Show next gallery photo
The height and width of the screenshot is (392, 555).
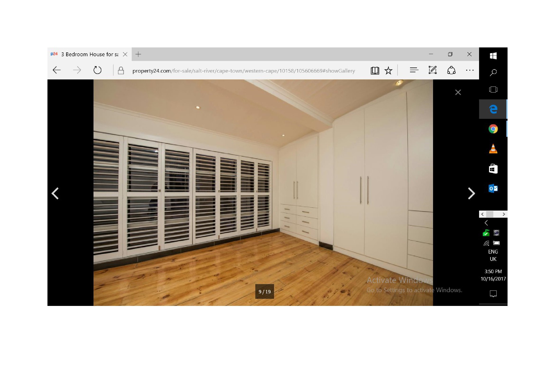tap(471, 194)
